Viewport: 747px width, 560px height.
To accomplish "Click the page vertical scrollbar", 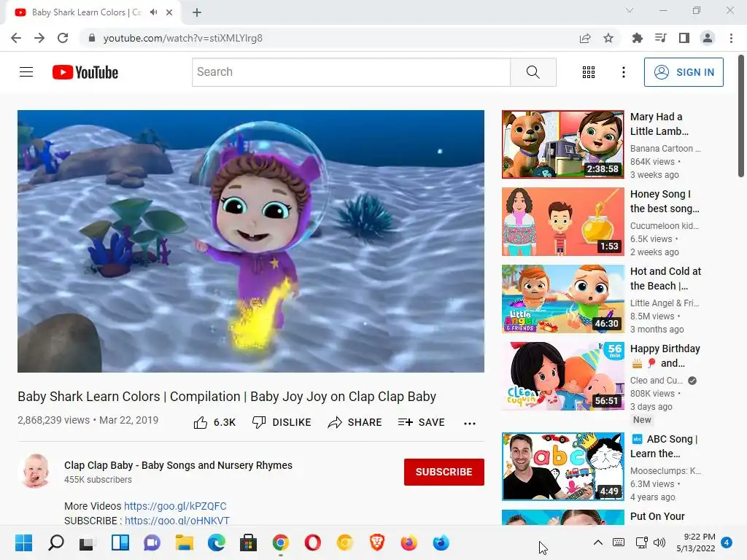I will pos(741,115).
